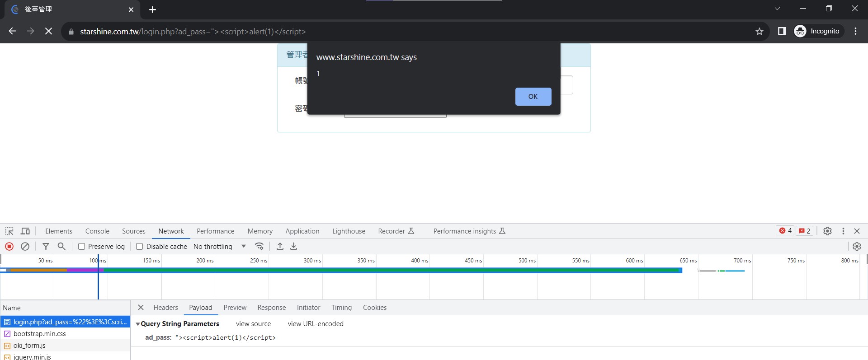Viewport: 868px width, 360px height.
Task: Show the request Timing tab
Action: (x=341, y=308)
